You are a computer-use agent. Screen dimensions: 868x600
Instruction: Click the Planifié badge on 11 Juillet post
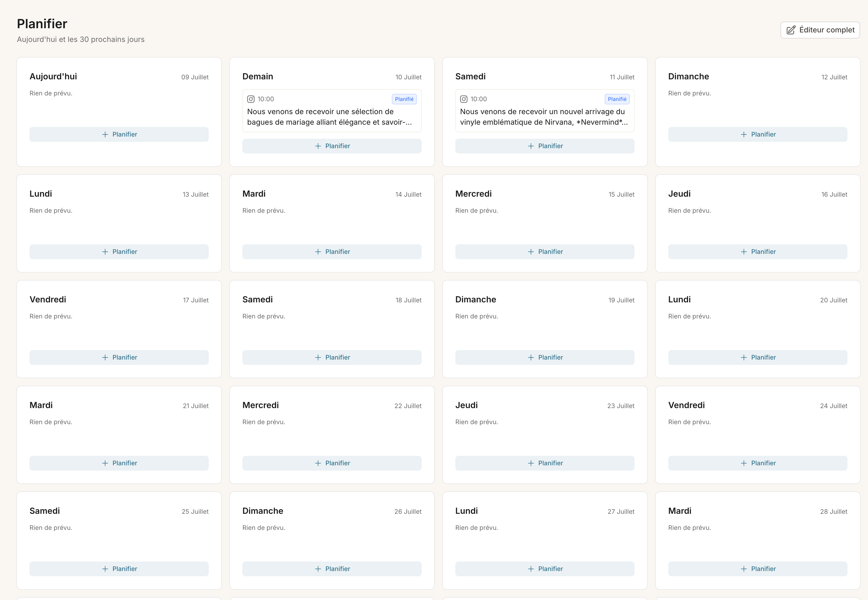click(x=617, y=99)
